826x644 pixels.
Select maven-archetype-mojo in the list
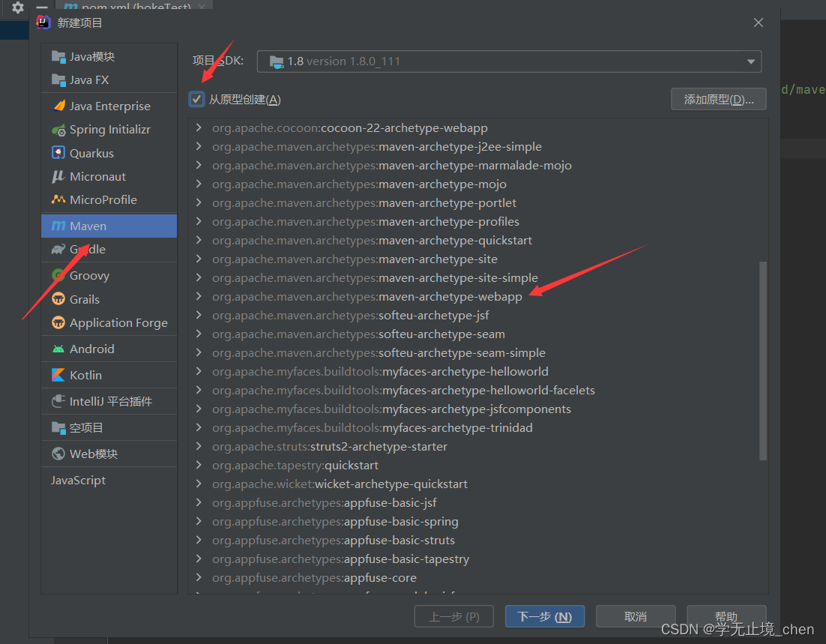[x=359, y=184]
